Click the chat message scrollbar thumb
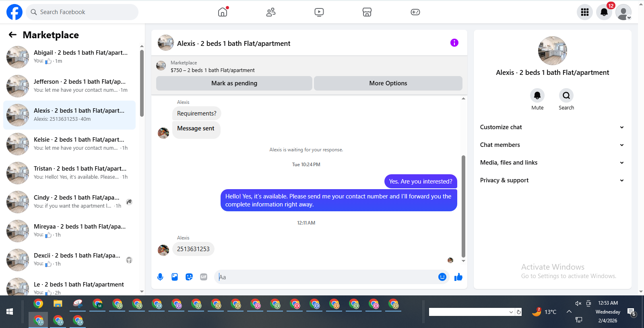The image size is (644, 328). (463, 206)
